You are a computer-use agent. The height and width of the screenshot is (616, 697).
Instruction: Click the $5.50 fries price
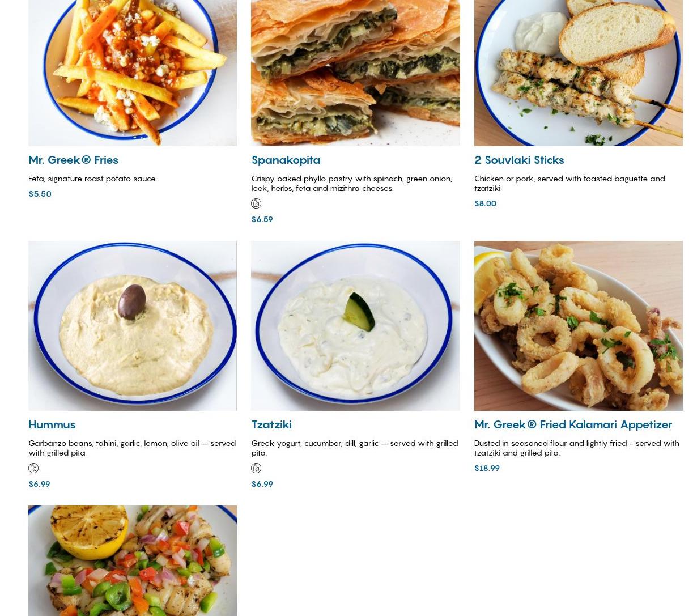40,194
